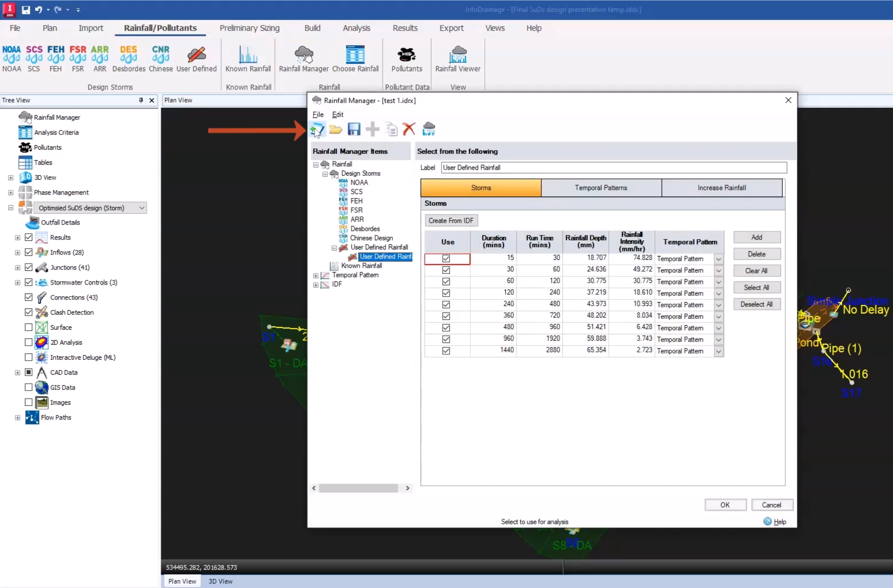Toggle checkbox for 60-minute duration storm
Image resolution: width=893 pixels, height=588 pixels.
coord(446,281)
